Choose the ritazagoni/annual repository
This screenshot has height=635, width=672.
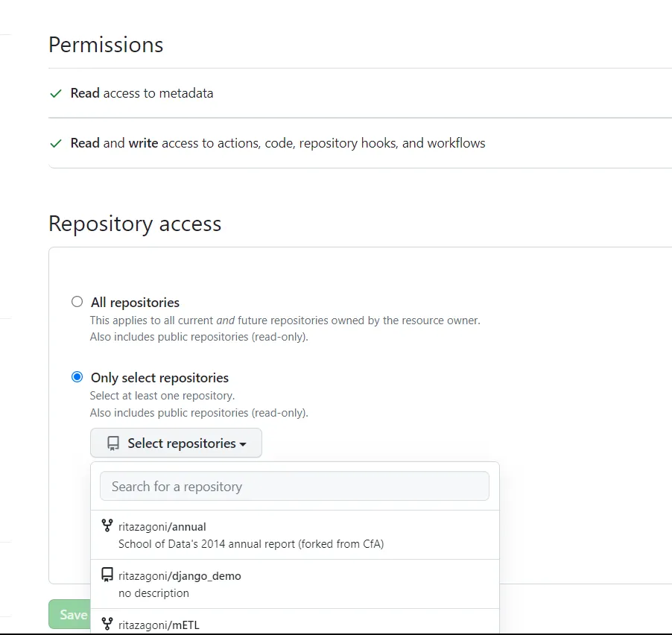coord(295,534)
